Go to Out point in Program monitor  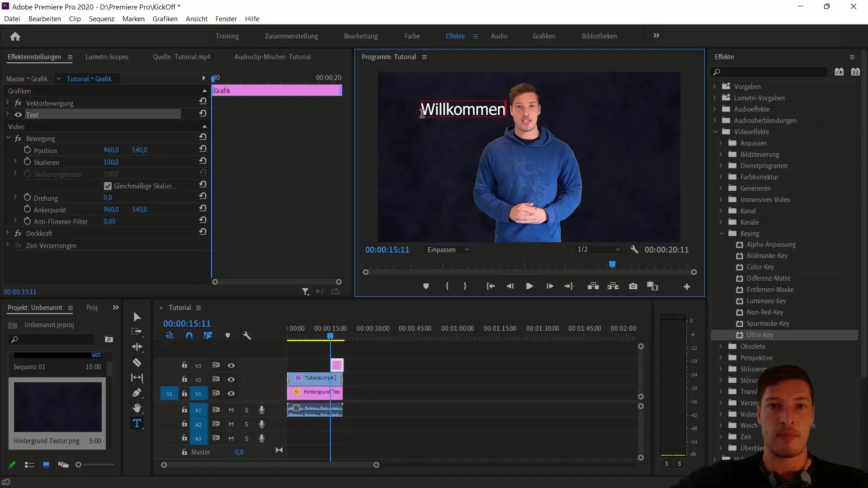pyautogui.click(x=569, y=286)
